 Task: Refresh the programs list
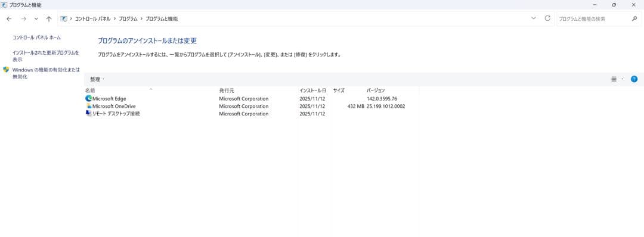coord(547,18)
